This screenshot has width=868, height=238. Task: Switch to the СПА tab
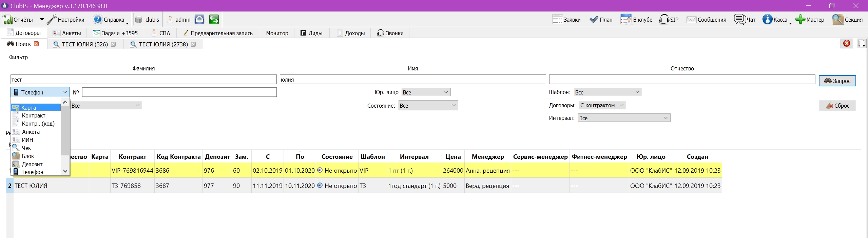160,33
